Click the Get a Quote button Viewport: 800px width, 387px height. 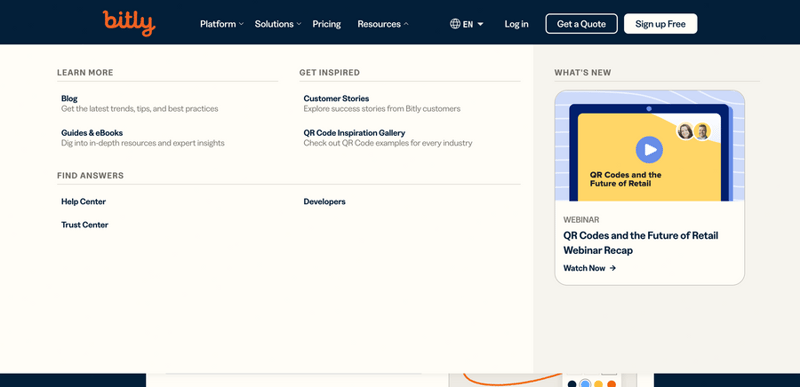click(581, 24)
